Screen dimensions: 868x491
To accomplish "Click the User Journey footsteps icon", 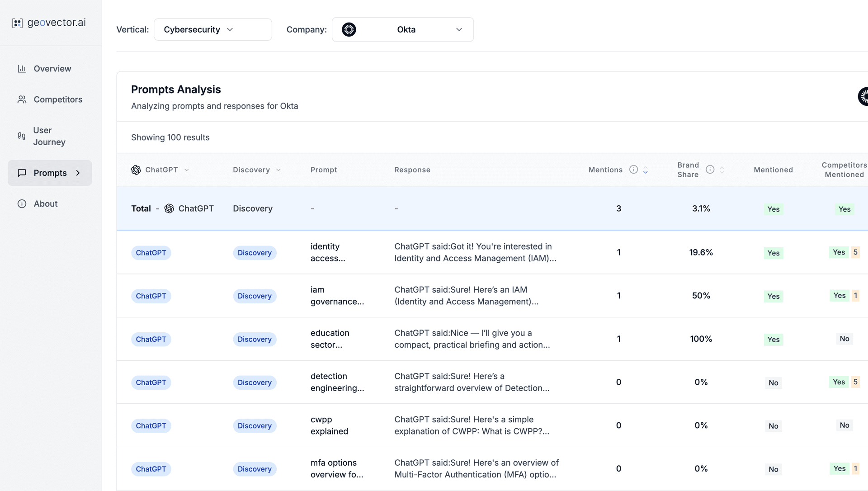I will (22, 136).
